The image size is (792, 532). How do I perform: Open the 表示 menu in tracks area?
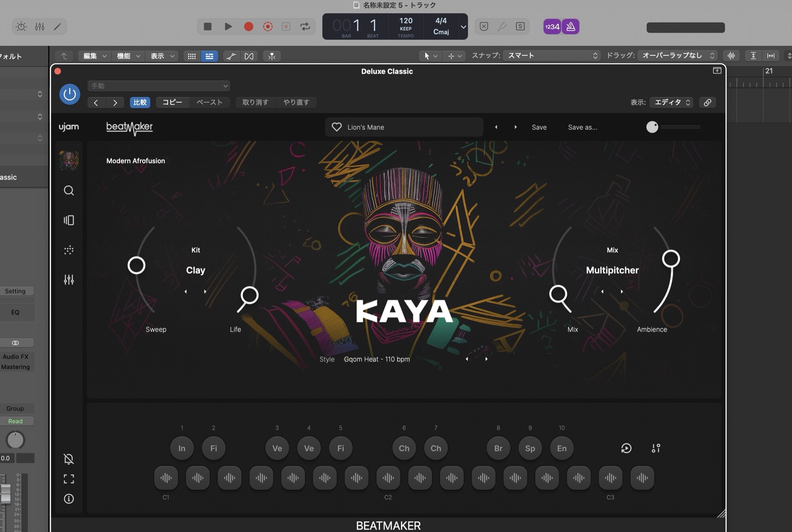click(162, 56)
